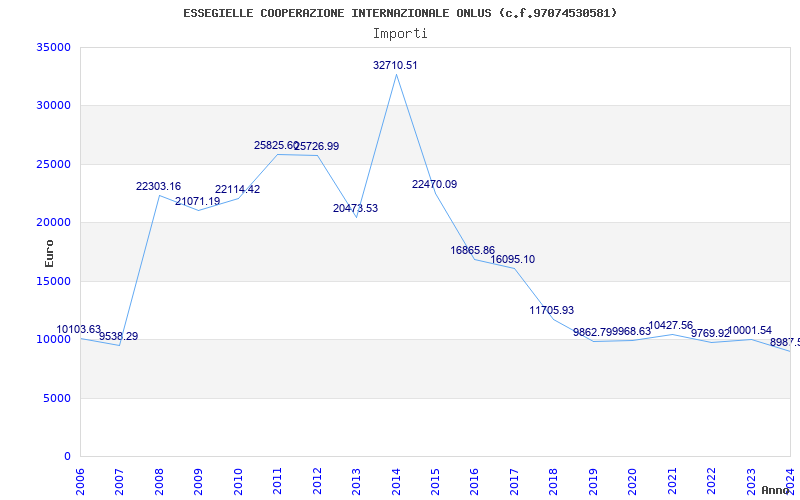Click the Euro y-axis title
Viewport: 800px width, 500px height.
pos(49,254)
